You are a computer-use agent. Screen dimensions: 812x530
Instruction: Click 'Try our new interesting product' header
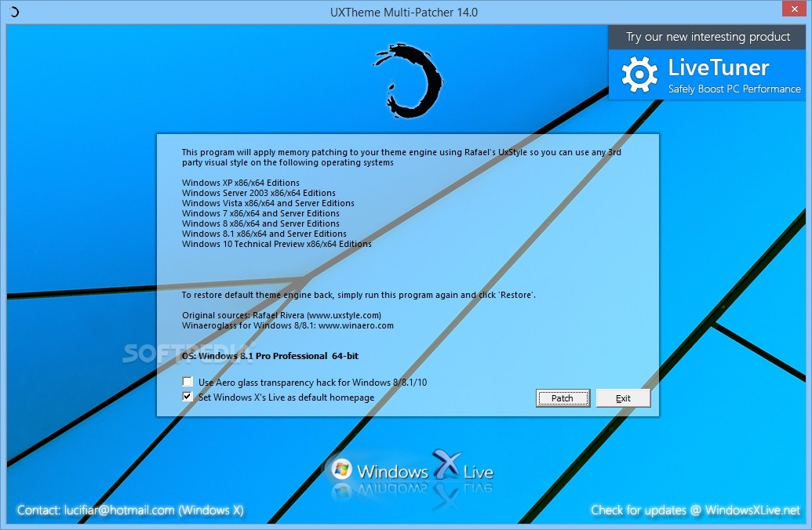click(x=708, y=37)
